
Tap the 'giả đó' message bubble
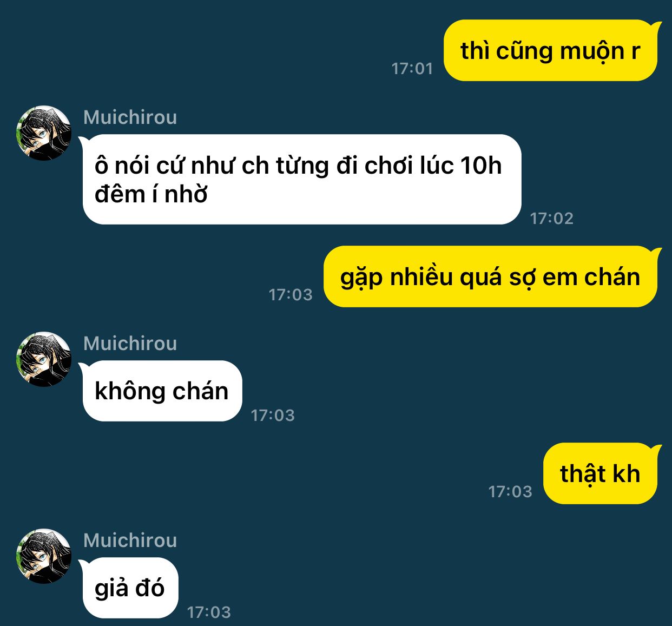coord(129,588)
